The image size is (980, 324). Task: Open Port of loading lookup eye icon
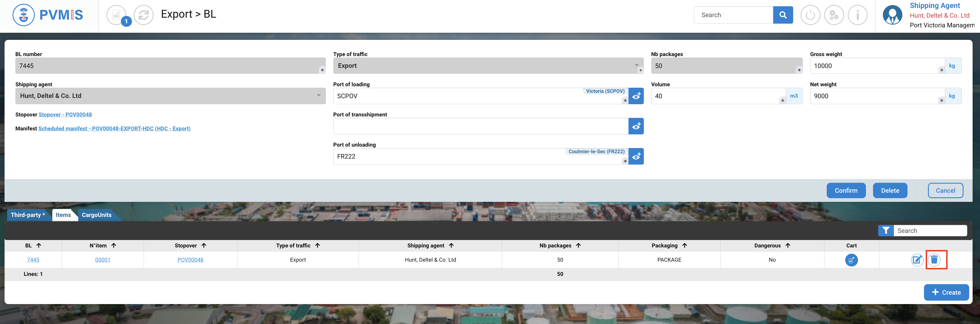click(636, 96)
